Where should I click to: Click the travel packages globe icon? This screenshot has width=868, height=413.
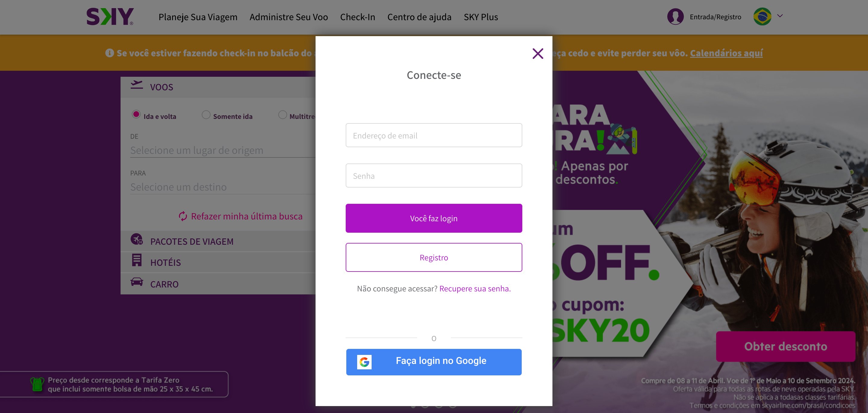coord(137,239)
